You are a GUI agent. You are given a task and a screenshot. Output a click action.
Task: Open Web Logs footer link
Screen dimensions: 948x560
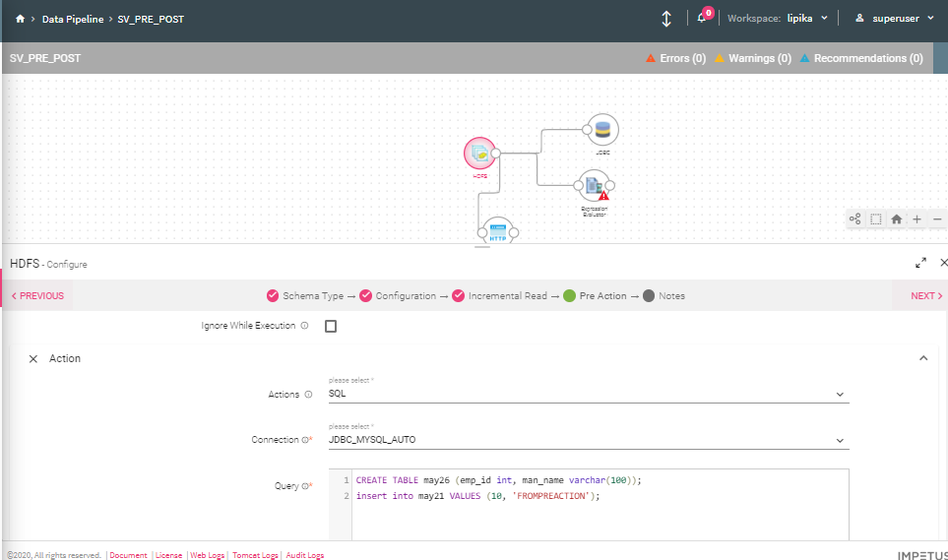coord(208,555)
